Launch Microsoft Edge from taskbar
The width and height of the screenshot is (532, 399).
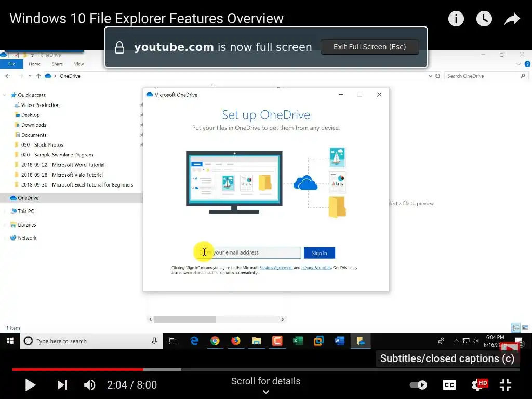click(x=194, y=341)
